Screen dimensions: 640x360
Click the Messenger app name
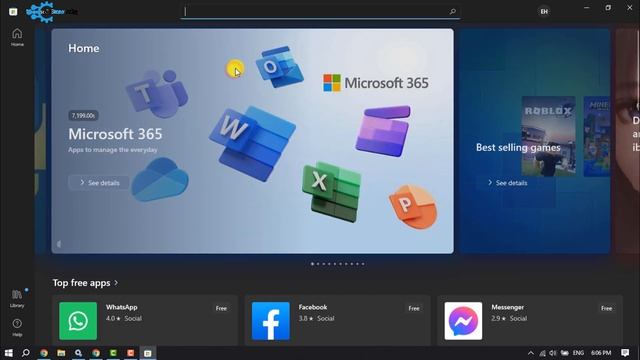tap(507, 307)
